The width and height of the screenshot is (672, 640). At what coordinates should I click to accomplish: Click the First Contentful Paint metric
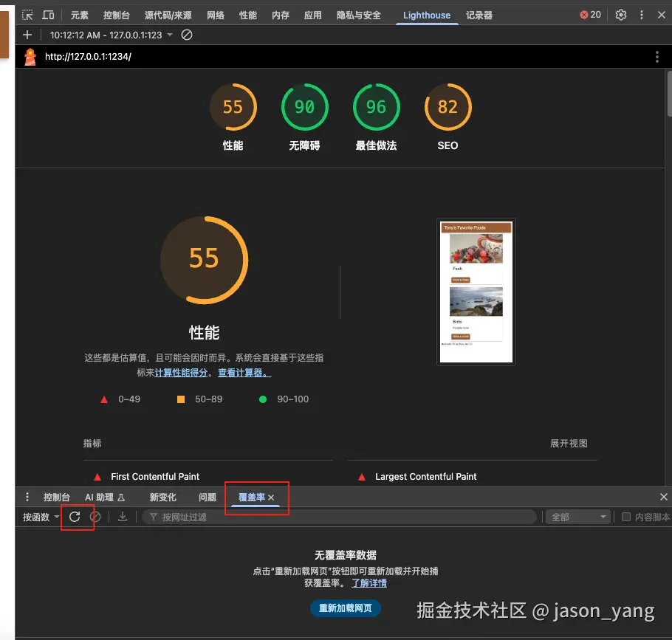click(155, 476)
